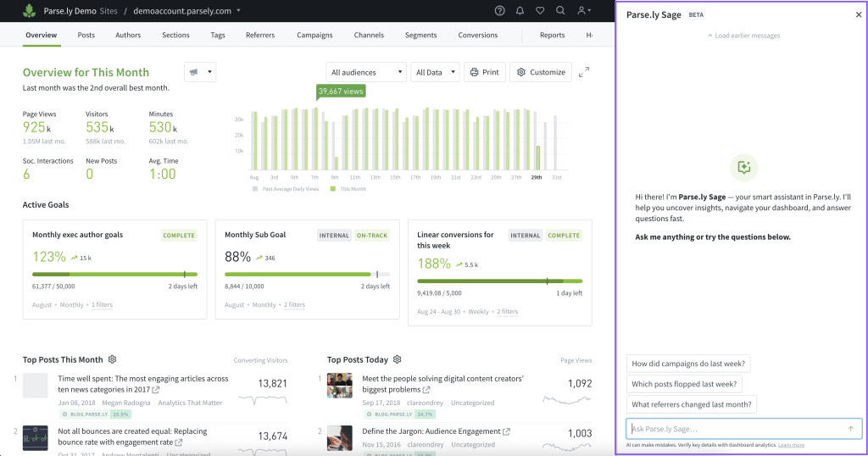This screenshot has width=868, height=456.
Task: Click the notifications bell icon
Action: [x=520, y=11]
